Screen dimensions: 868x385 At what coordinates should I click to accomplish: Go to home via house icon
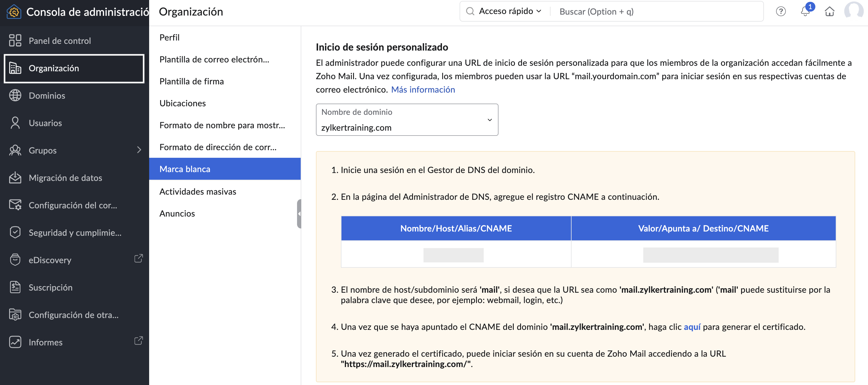[830, 12]
